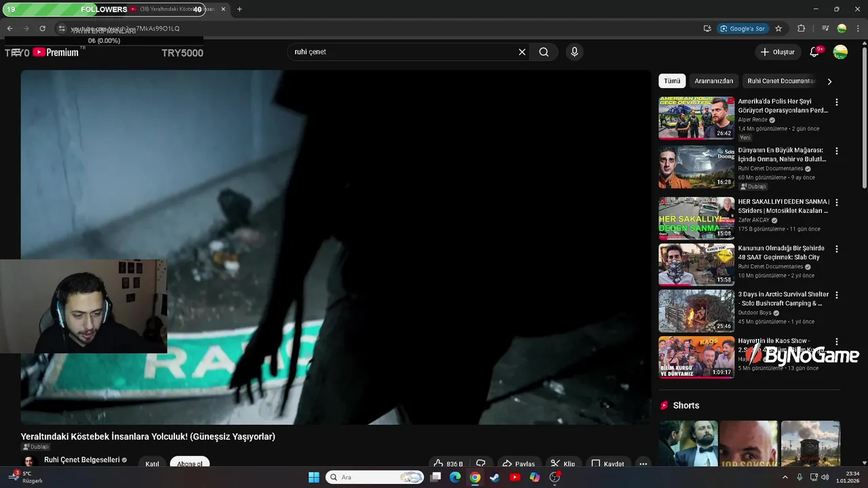
Task: Click the Oluştur create button
Action: (x=777, y=52)
